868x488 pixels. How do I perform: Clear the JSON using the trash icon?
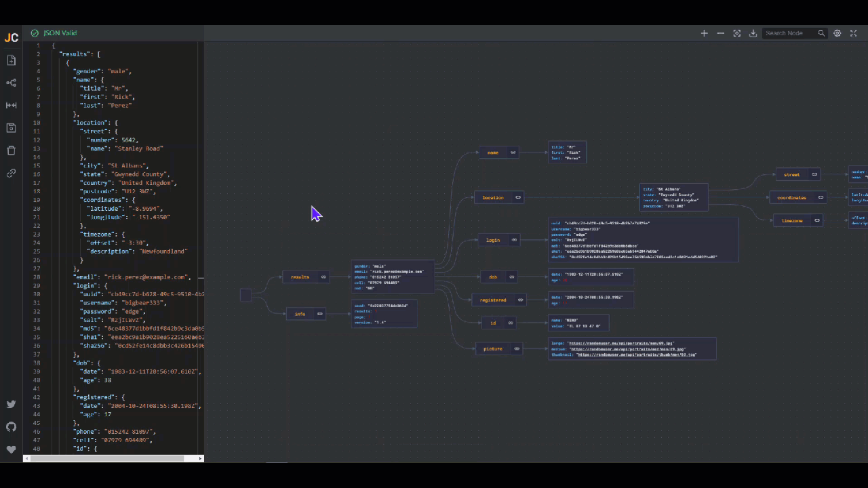pos(11,150)
